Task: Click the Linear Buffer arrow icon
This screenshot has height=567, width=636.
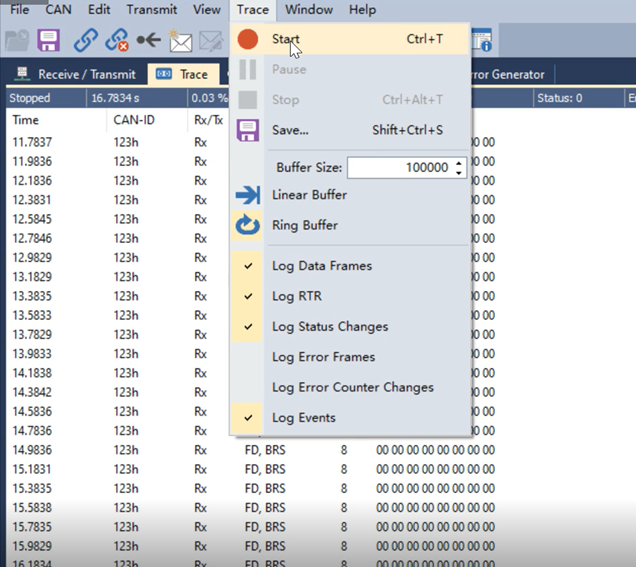Action: point(247,195)
